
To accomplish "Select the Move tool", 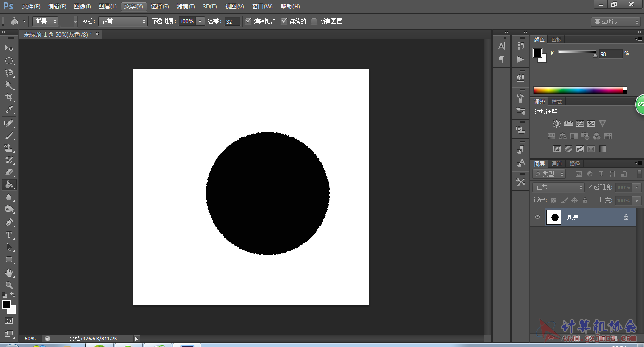I will [x=9, y=48].
